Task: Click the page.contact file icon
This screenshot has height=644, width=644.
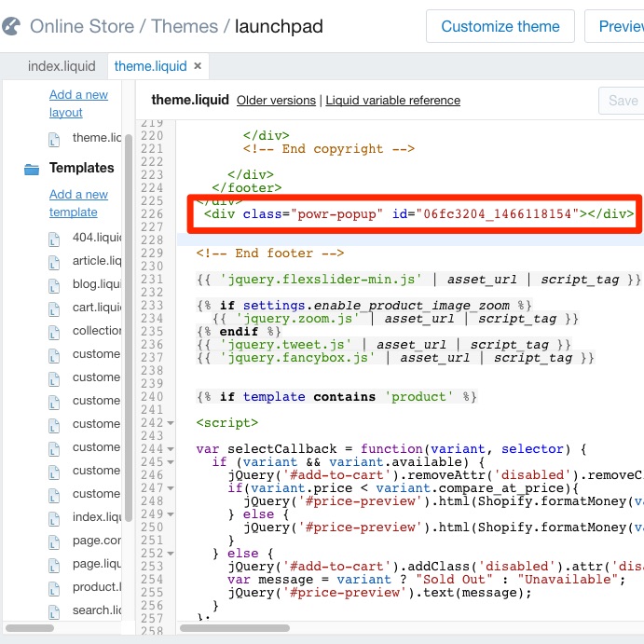Action: (x=54, y=542)
